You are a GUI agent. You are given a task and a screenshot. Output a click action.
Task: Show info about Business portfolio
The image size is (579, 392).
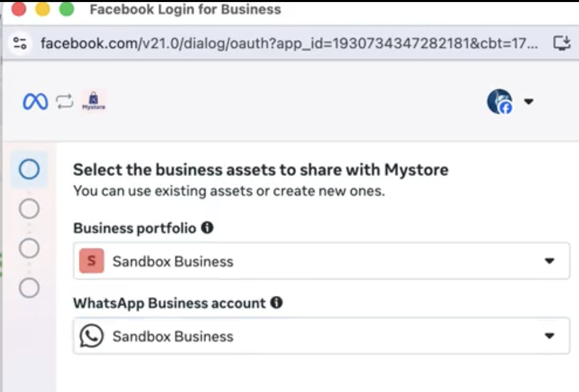(x=207, y=228)
